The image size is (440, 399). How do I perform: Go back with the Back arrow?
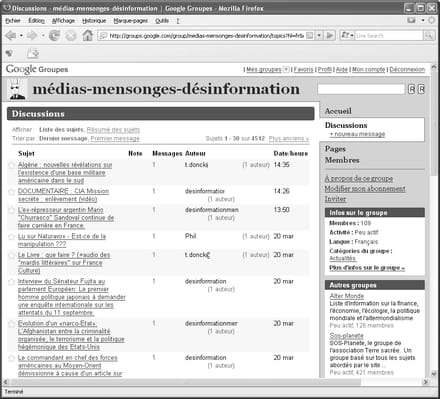[11, 35]
